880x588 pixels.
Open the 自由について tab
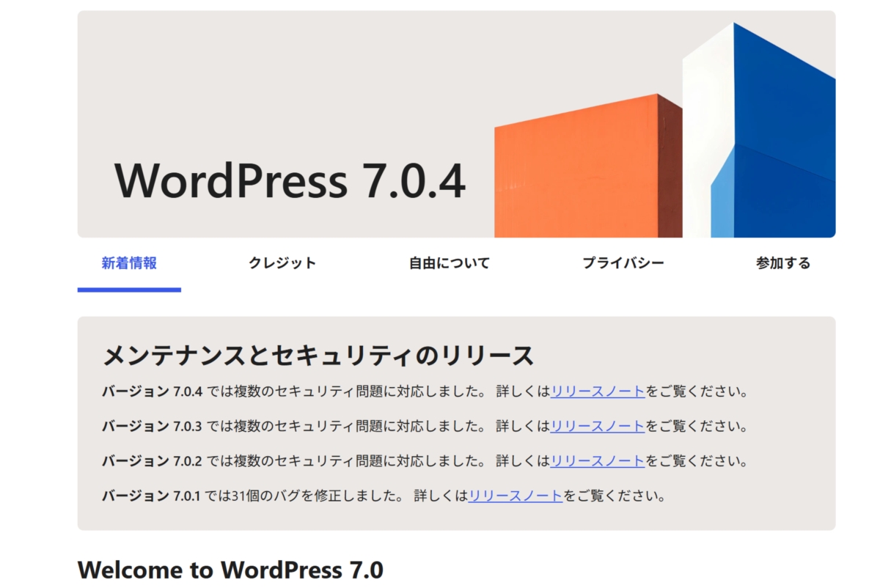[x=450, y=263]
